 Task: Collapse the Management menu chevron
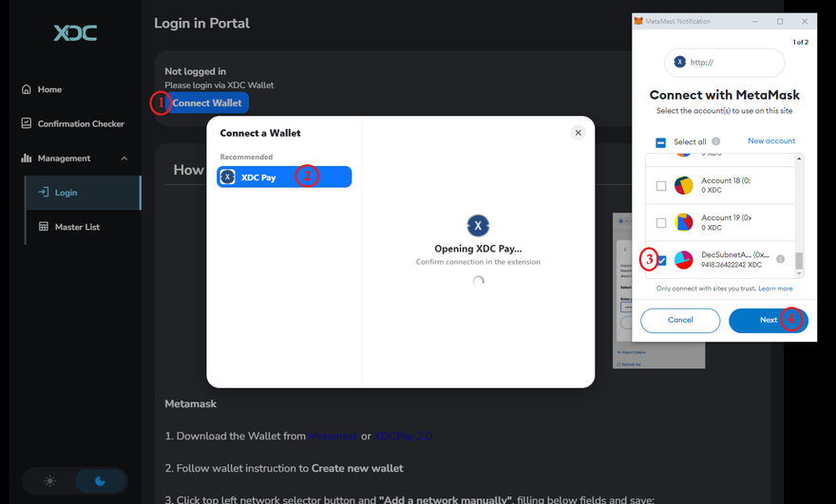pos(124,159)
